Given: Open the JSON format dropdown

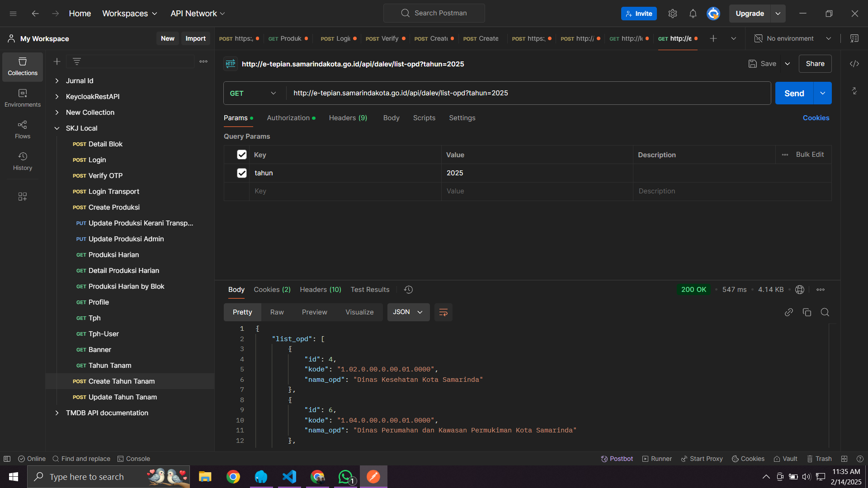Looking at the screenshot, I should (408, 312).
